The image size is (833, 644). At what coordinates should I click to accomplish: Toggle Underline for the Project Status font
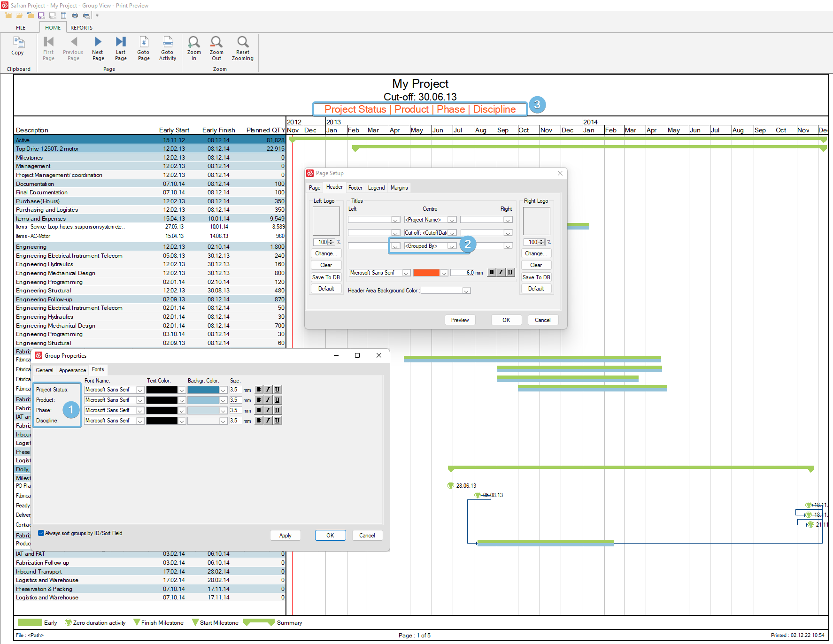point(278,390)
